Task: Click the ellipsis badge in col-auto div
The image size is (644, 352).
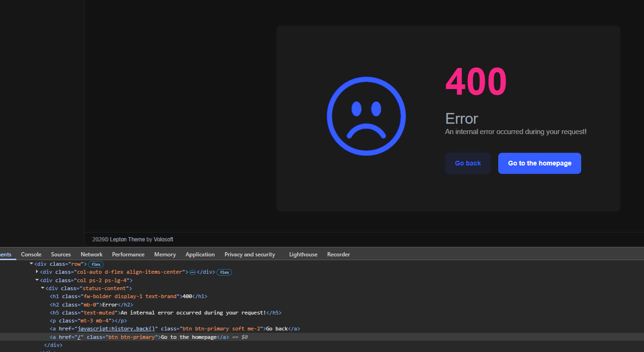Action: coord(192,272)
